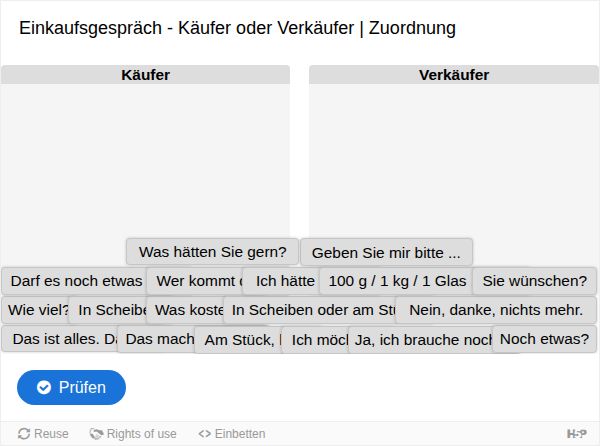Select the 'In Scheiben oder am Stü' card

pyautogui.click(x=310, y=310)
